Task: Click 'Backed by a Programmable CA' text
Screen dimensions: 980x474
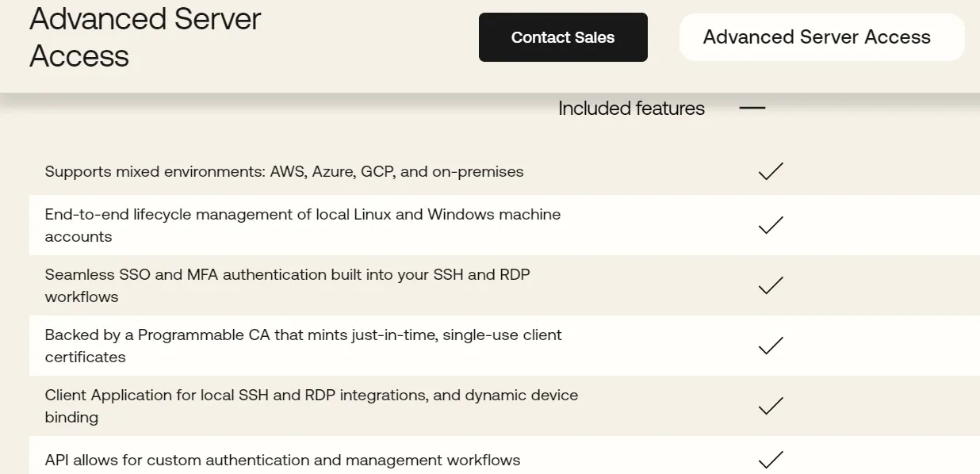Action: coord(303,334)
